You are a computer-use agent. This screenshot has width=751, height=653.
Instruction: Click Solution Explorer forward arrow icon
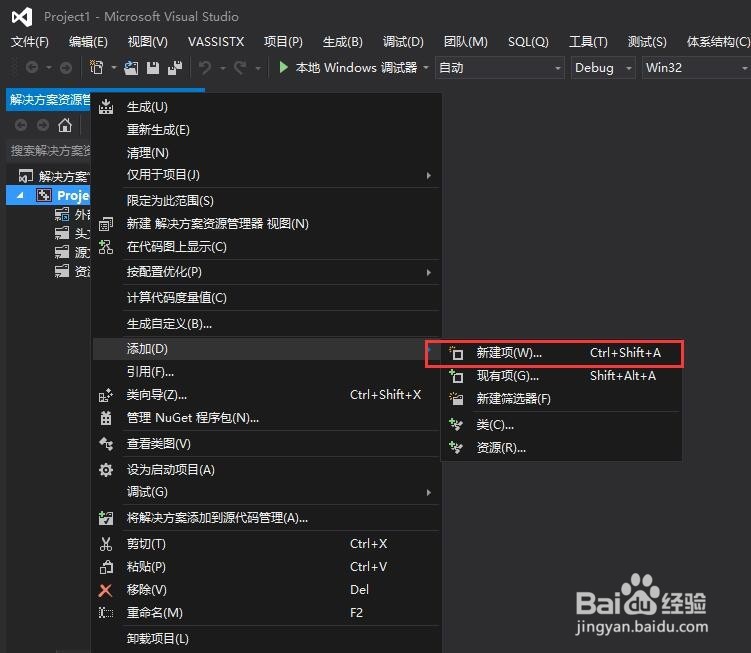[x=43, y=126]
